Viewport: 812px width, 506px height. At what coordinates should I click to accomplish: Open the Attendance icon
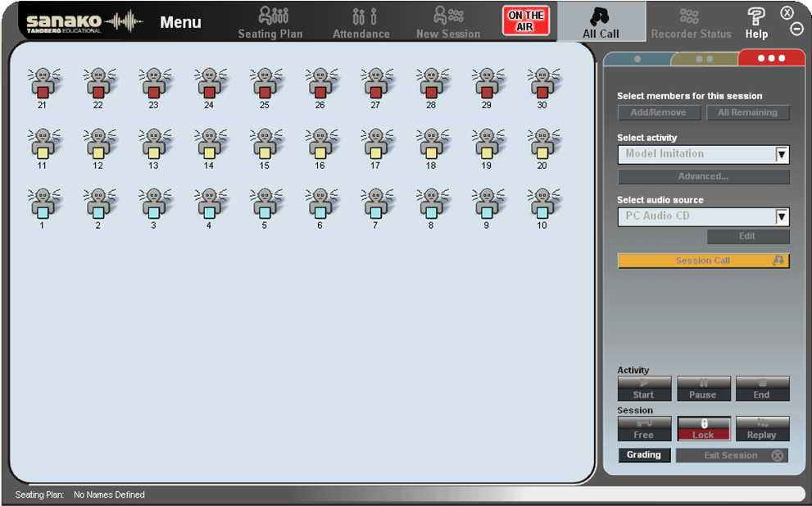361,23
